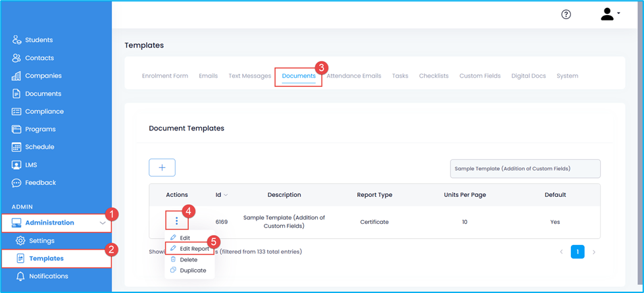
Task: Click the Compliance sidebar icon
Action: point(16,111)
